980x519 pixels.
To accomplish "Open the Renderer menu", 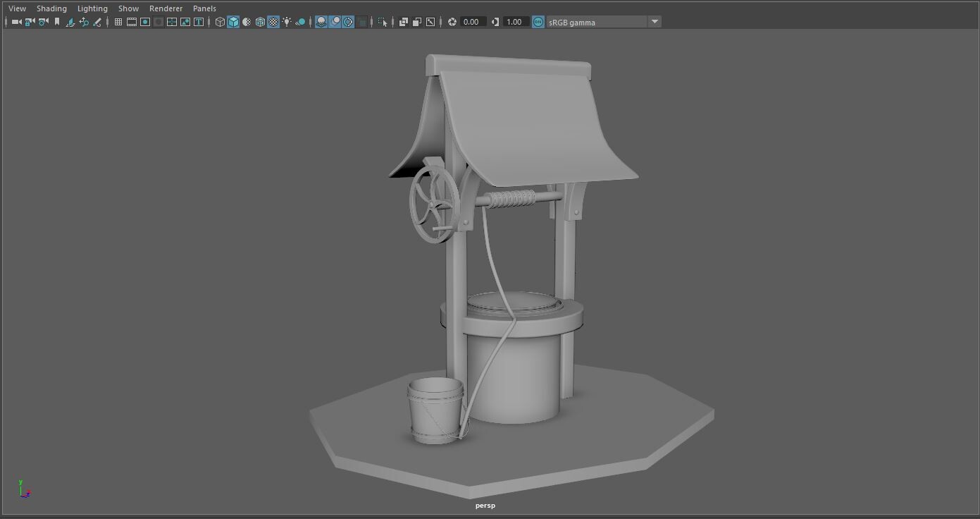I will click(x=166, y=8).
